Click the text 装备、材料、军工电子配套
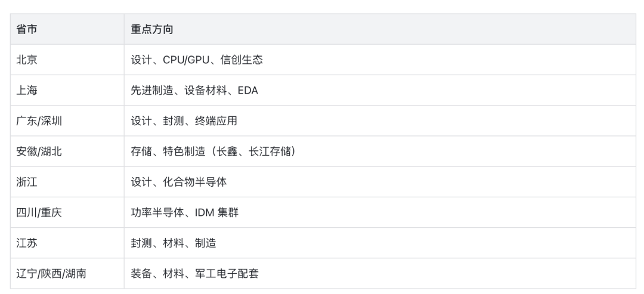The height and width of the screenshot is (294, 644). pos(194,274)
